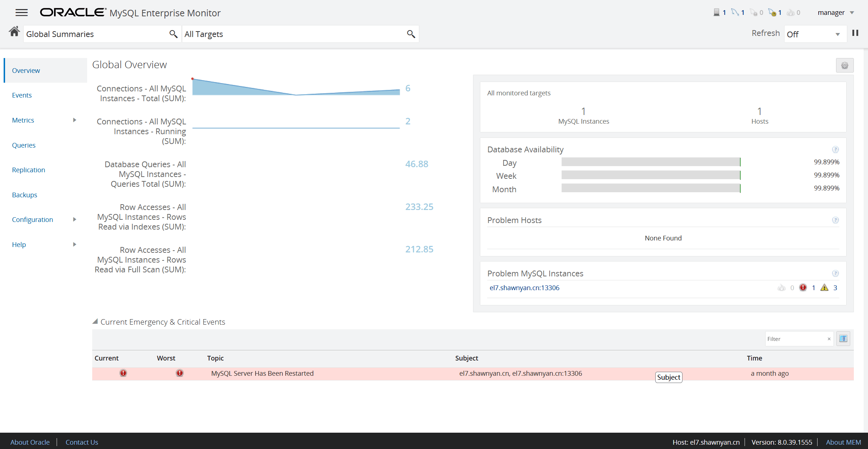Open Global Overview settings gear
868x449 pixels.
pyautogui.click(x=844, y=66)
